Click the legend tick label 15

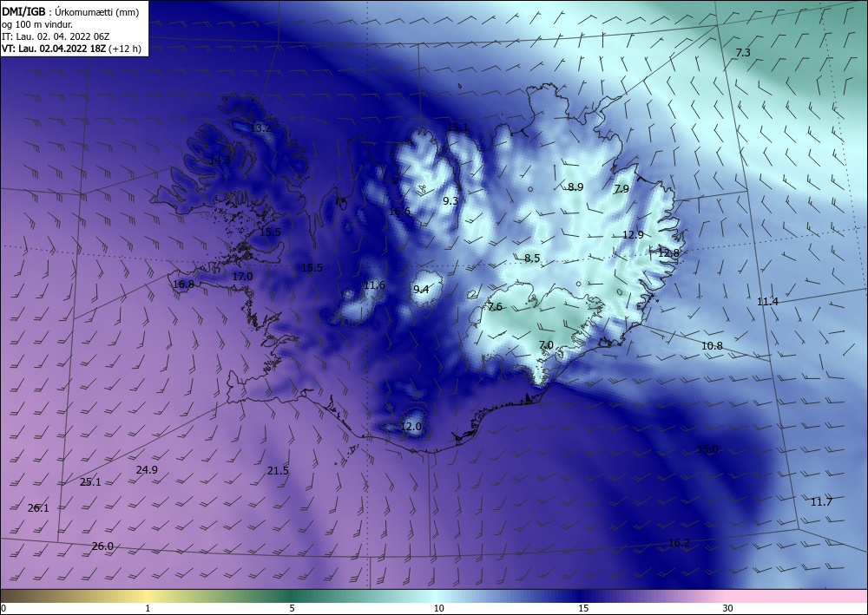coord(583,609)
